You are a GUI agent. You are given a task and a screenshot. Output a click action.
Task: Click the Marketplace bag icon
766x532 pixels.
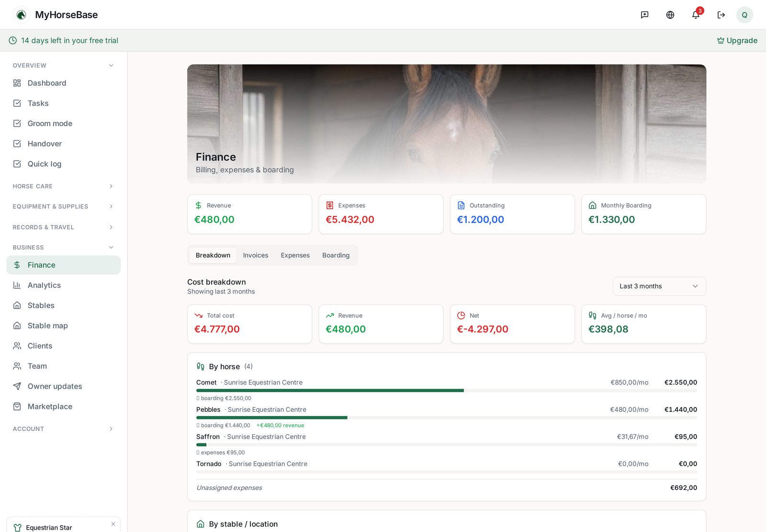tap(17, 407)
